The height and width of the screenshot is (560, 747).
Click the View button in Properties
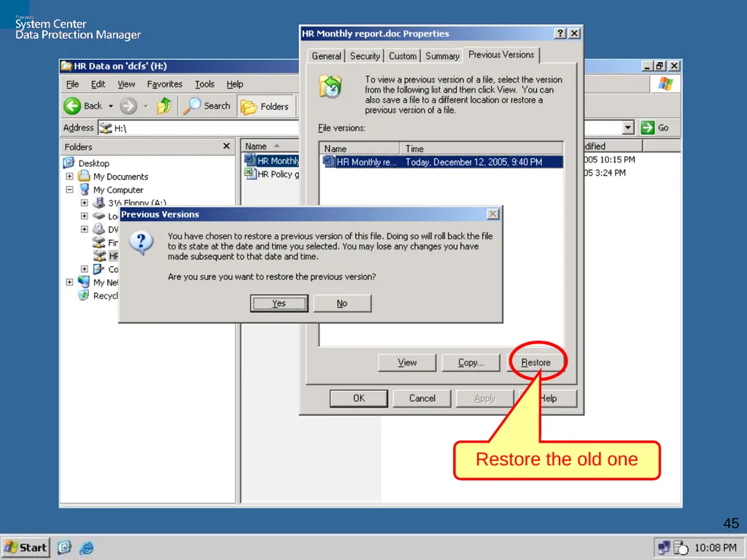coord(407,362)
